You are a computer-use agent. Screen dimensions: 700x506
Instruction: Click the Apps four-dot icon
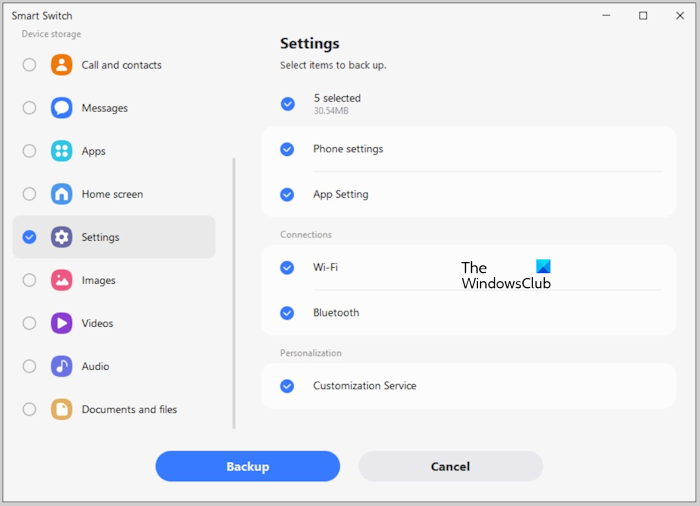[x=62, y=151]
